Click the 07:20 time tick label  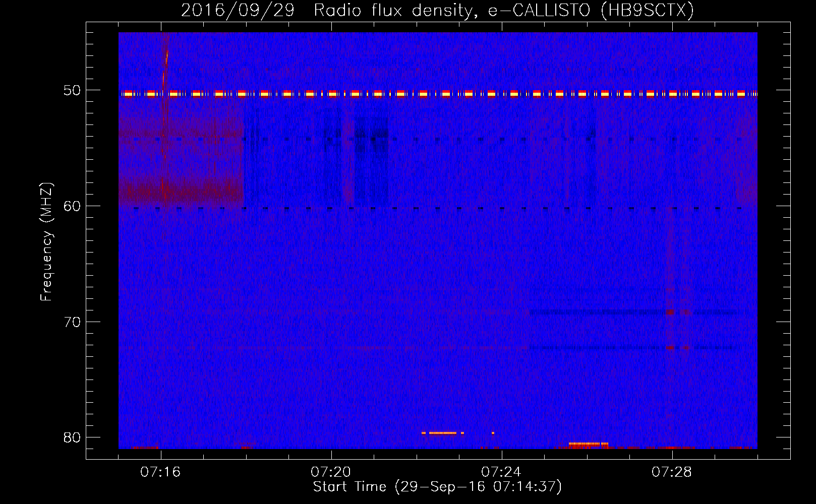331,472
